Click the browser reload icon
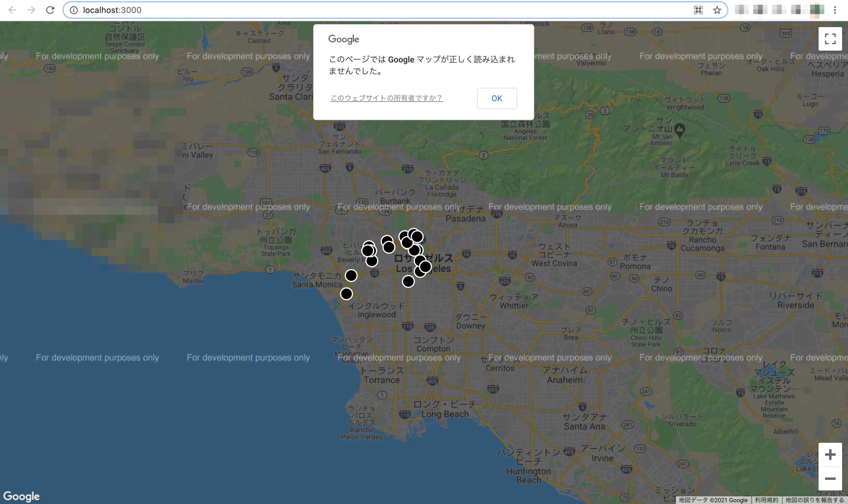 point(50,10)
